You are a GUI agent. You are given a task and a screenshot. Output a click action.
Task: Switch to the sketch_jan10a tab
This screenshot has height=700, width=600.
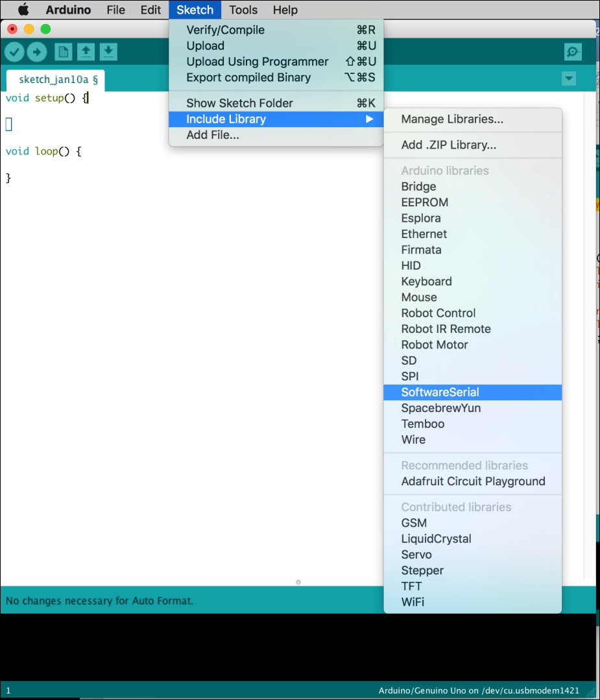[x=56, y=80]
